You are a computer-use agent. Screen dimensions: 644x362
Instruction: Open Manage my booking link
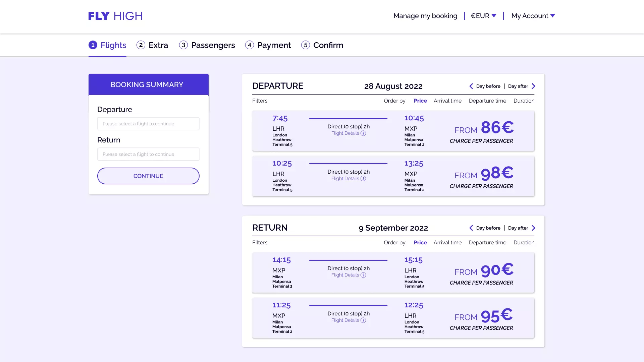tap(425, 16)
